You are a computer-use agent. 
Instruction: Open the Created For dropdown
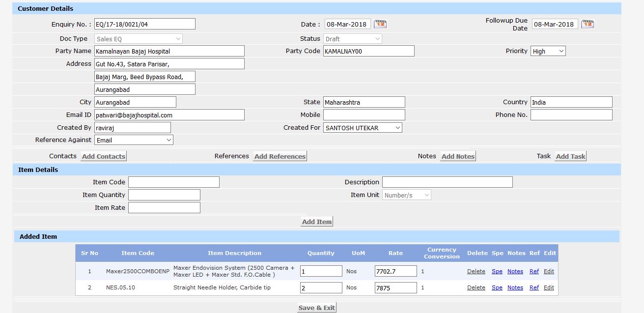(x=363, y=128)
